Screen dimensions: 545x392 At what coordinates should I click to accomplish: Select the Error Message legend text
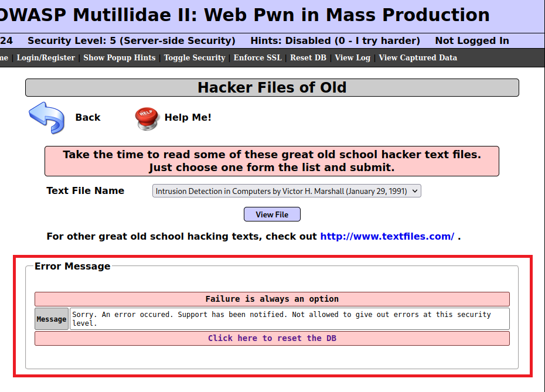[x=72, y=266]
